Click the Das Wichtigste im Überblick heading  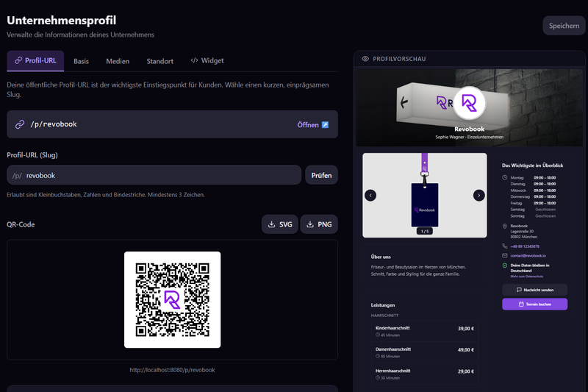532,165
